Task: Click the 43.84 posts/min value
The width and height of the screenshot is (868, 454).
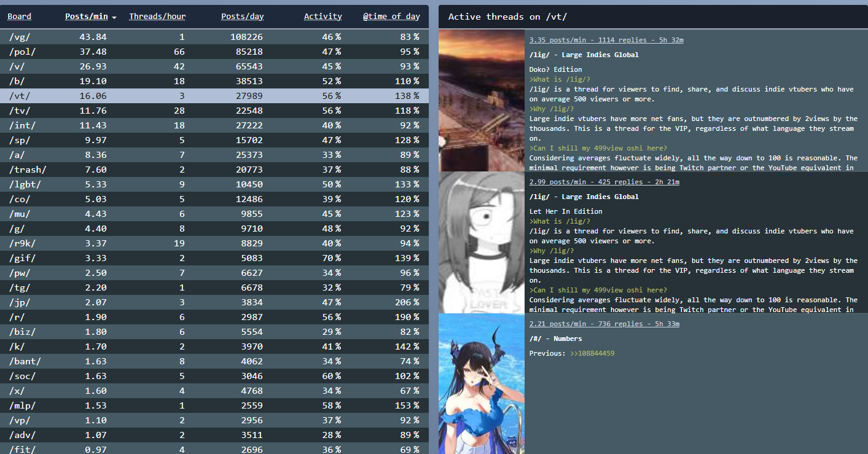Action: tap(93, 37)
